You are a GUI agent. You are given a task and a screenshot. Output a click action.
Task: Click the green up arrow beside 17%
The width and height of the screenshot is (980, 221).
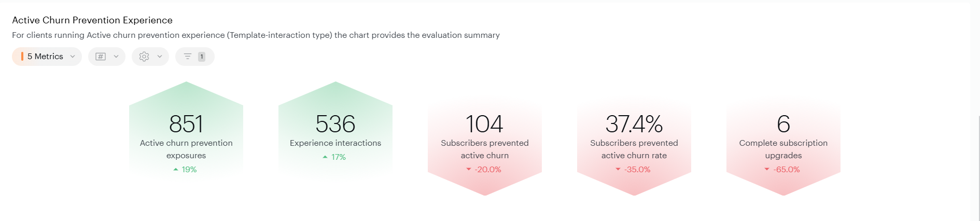325,157
